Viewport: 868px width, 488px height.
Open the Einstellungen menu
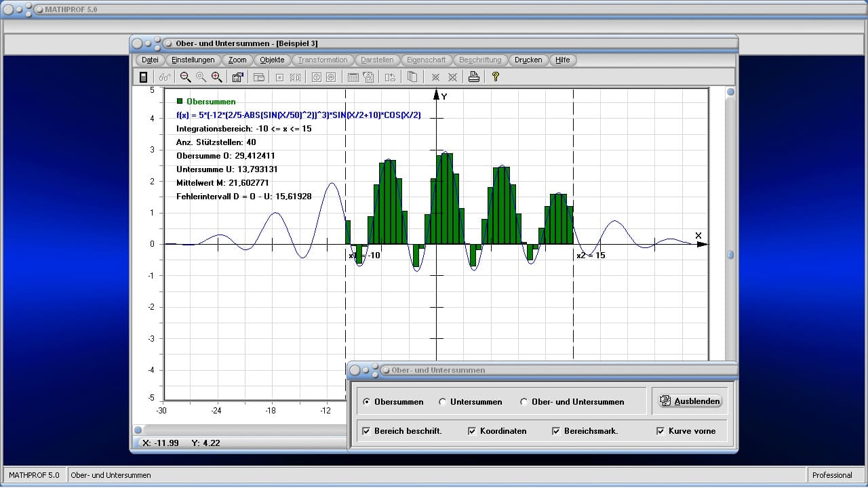click(x=193, y=60)
